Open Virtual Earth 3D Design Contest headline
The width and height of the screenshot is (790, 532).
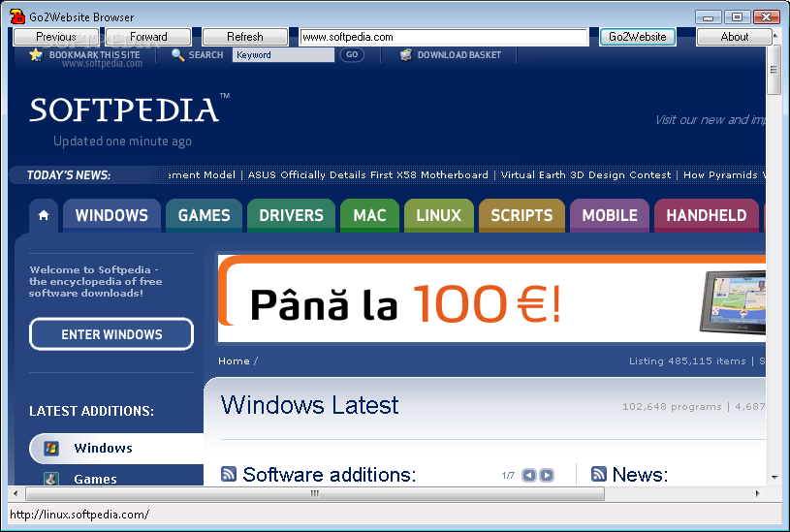click(x=585, y=174)
